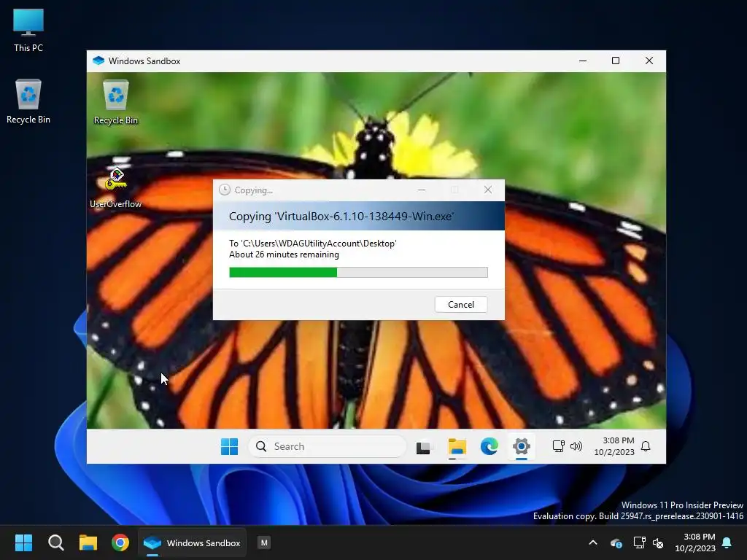
Task: Click the destination path text in dialog
Action: coord(313,244)
